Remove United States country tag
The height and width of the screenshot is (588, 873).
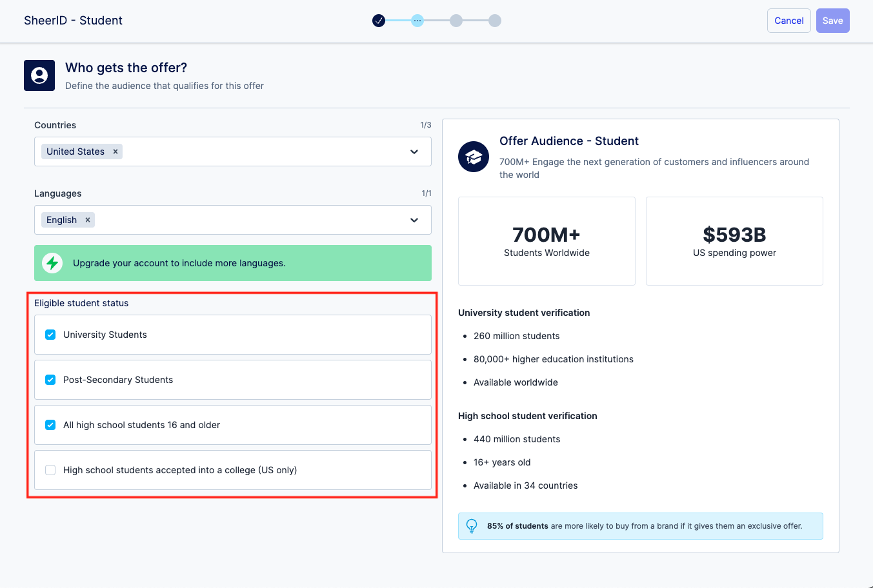point(115,152)
